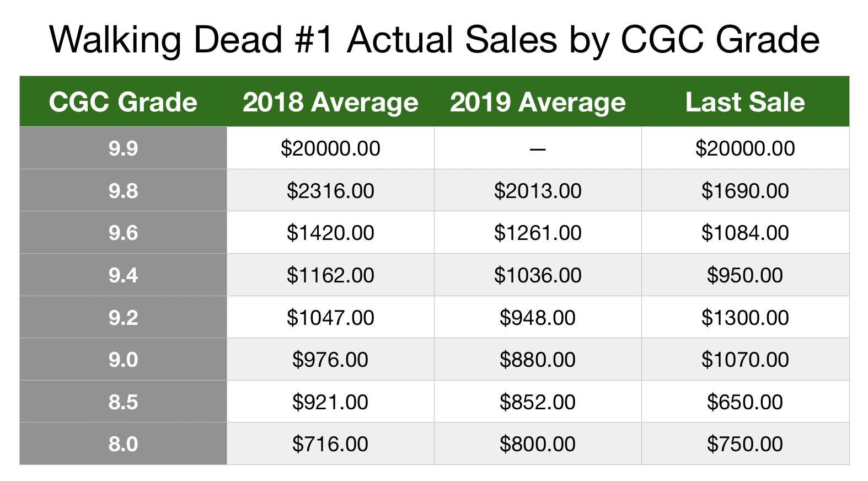Image resolution: width=868 pixels, height=481 pixels.
Task: Select the 9.6 grade row label
Action: tap(123, 233)
